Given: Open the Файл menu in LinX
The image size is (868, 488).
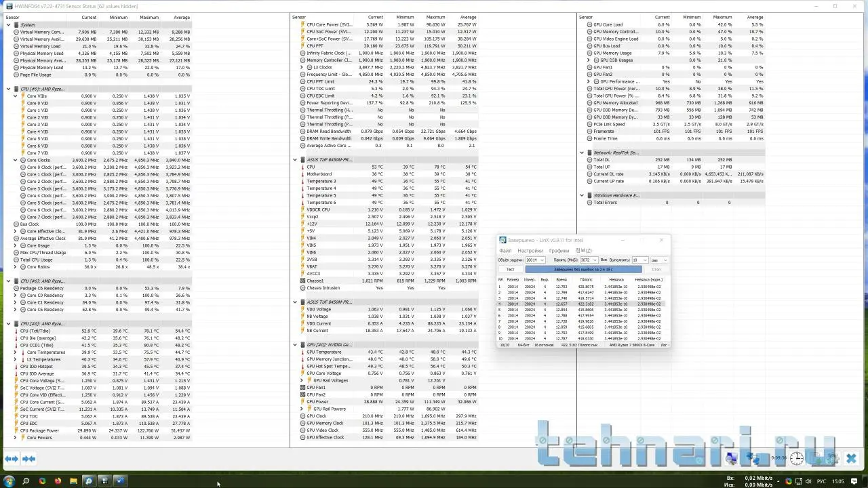Looking at the screenshot, I should [505, 251].
